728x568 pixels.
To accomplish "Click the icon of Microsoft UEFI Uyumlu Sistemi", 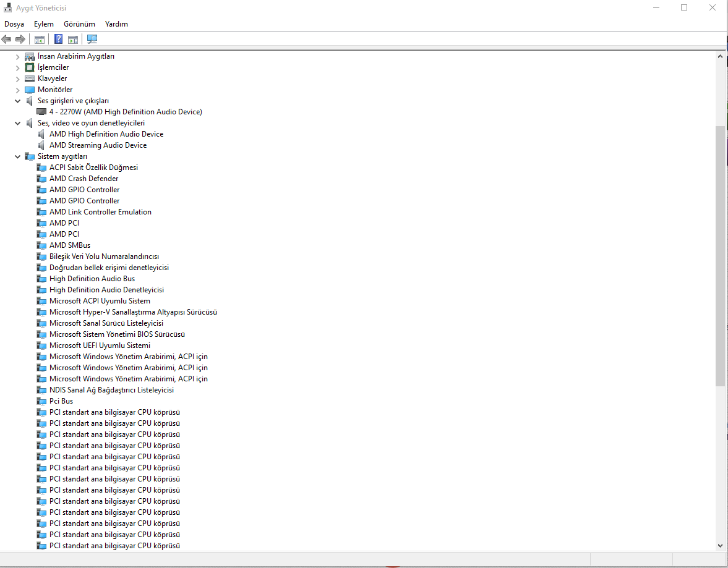I will pyautogui.click(x=41, y=345).
